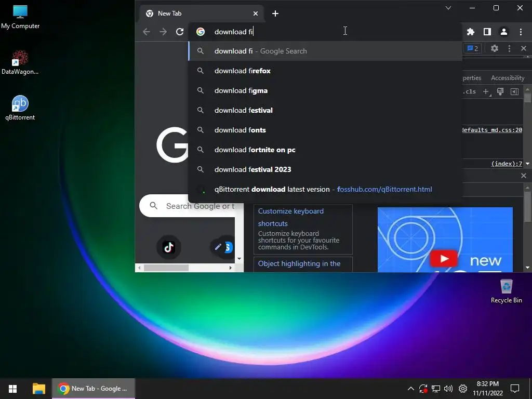
Task: Click the horizontal scrollbar's left arrow
Action: pyautogui.click(x=139, y=268)
